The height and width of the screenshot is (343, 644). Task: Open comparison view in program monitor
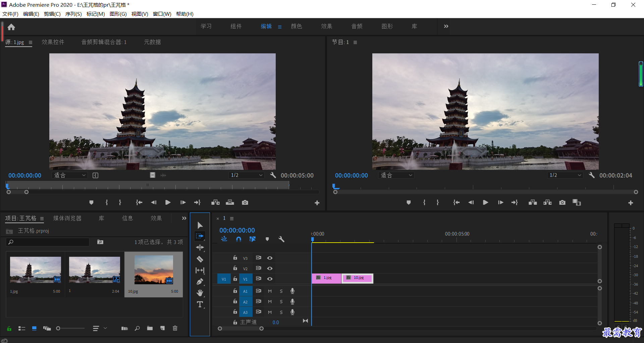[577, 202]
